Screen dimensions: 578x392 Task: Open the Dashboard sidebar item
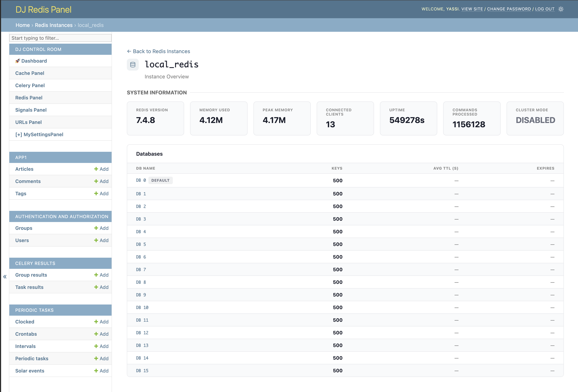[31, 61]
